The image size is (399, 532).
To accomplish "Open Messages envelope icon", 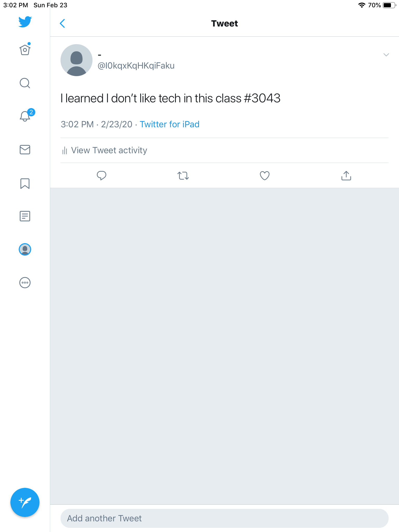I will [x=25, y=150].
